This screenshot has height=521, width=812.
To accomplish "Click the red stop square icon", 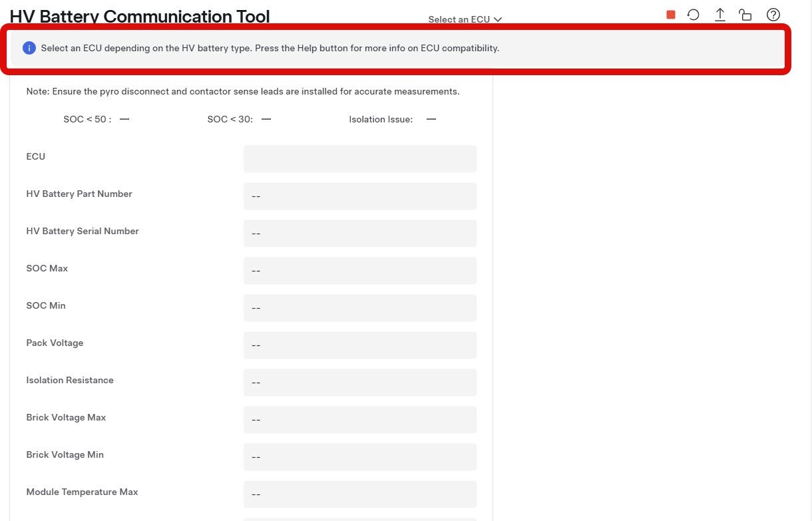I will click(671, 15).
